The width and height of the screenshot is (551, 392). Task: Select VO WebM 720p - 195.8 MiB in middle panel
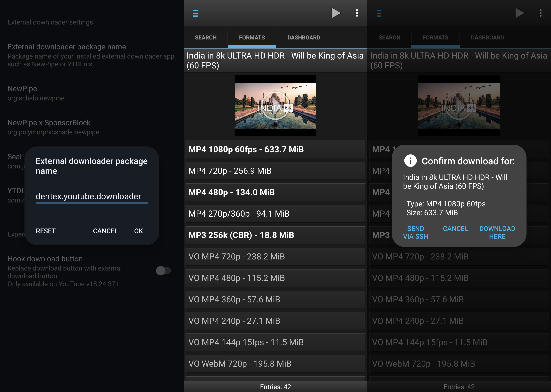(x=275, y=364)
